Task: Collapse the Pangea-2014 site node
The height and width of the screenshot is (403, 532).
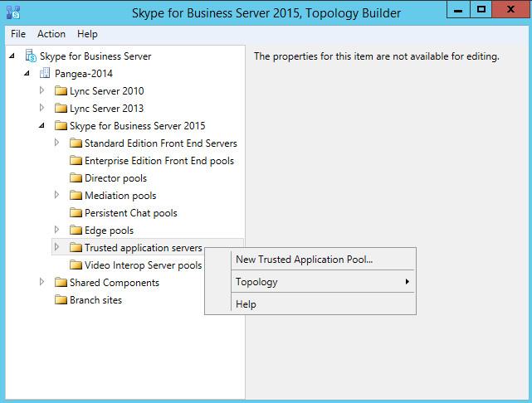Action: coord(27,73)
